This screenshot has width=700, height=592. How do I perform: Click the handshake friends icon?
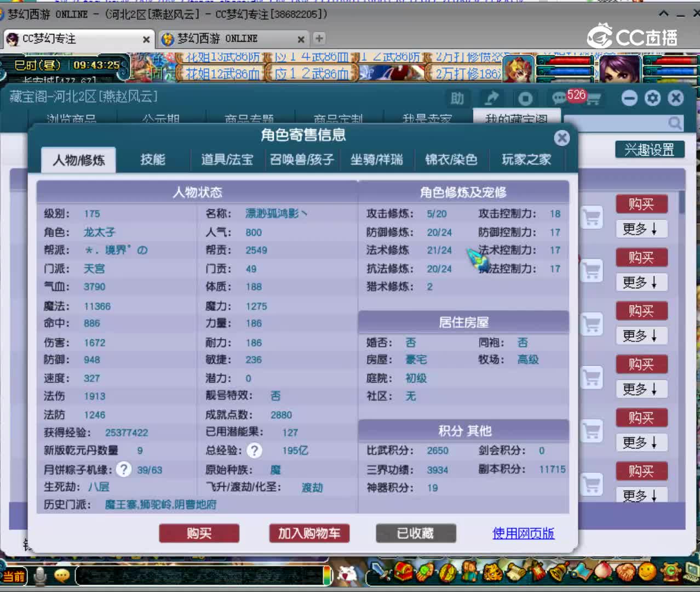click(626, 572)
